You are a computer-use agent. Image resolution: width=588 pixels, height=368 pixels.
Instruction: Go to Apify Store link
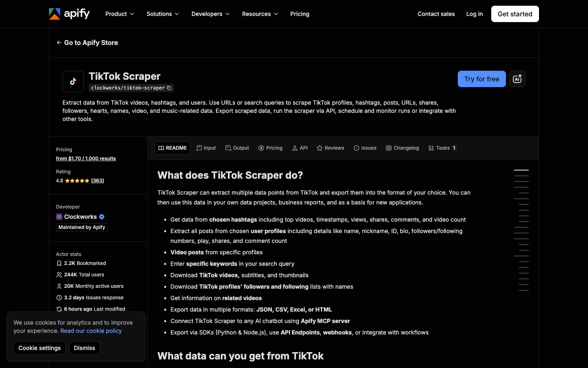[x=87, y=43]
